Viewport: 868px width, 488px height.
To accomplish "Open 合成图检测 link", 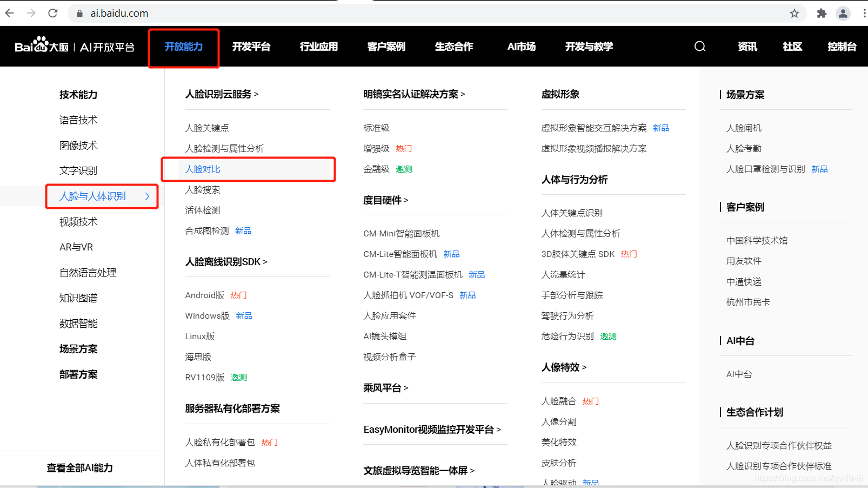I will [x=207, y=231].
